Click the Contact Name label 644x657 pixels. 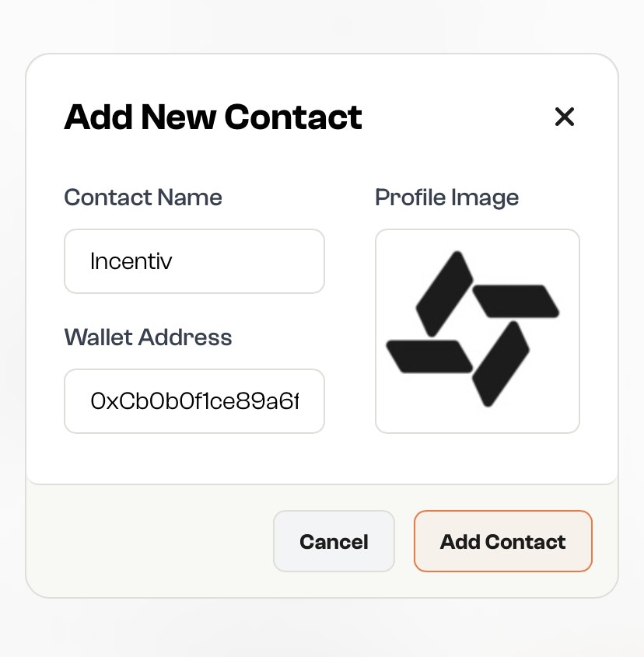(142, 197)
